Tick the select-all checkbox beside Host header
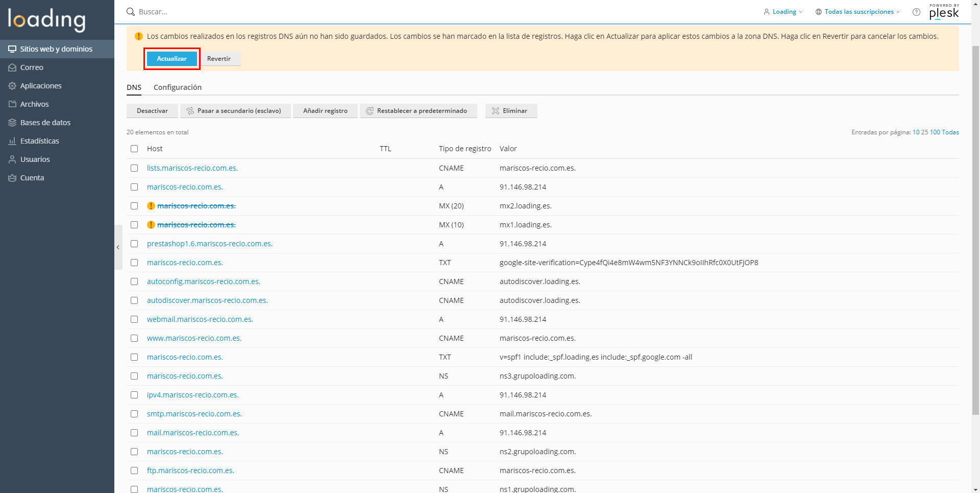 [134, 149]
